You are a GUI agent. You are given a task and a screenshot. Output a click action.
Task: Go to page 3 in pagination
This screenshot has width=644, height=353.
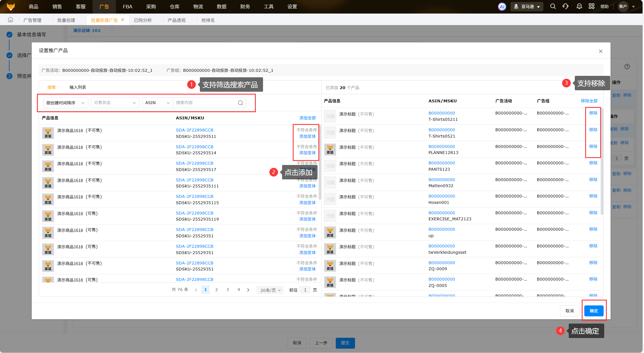[228, 290]
